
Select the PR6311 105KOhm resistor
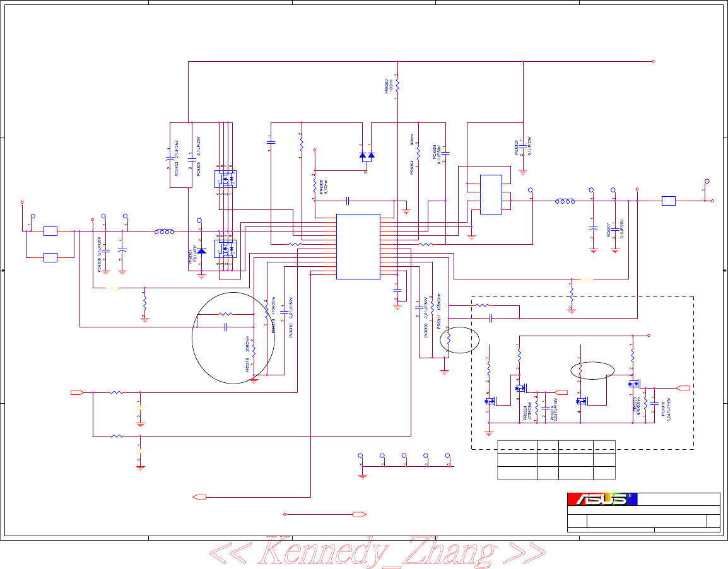(432, 303)
